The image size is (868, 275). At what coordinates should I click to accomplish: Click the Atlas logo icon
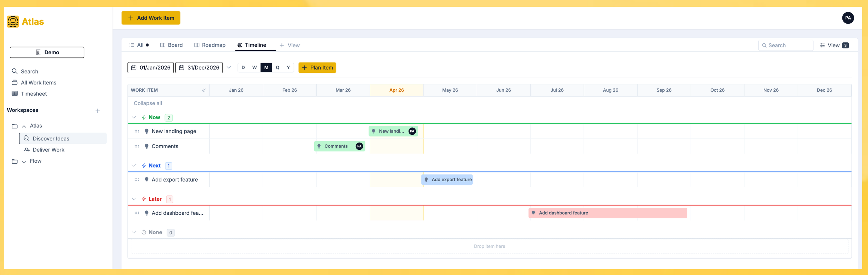(x=13, y=22)
